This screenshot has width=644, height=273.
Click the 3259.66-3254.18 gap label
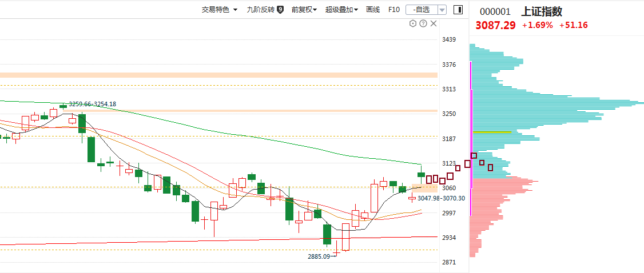coord(93,104)
